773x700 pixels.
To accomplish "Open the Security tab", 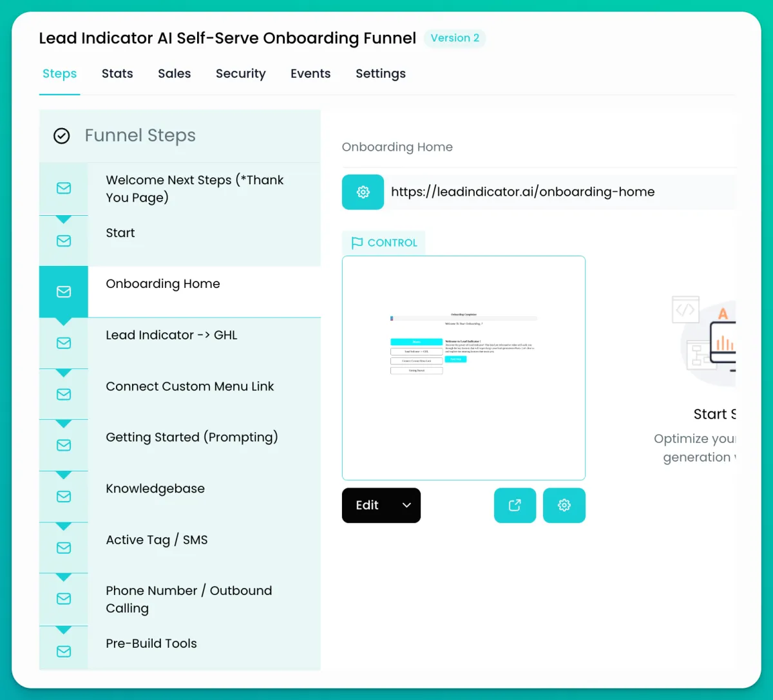I will (241, 74).
